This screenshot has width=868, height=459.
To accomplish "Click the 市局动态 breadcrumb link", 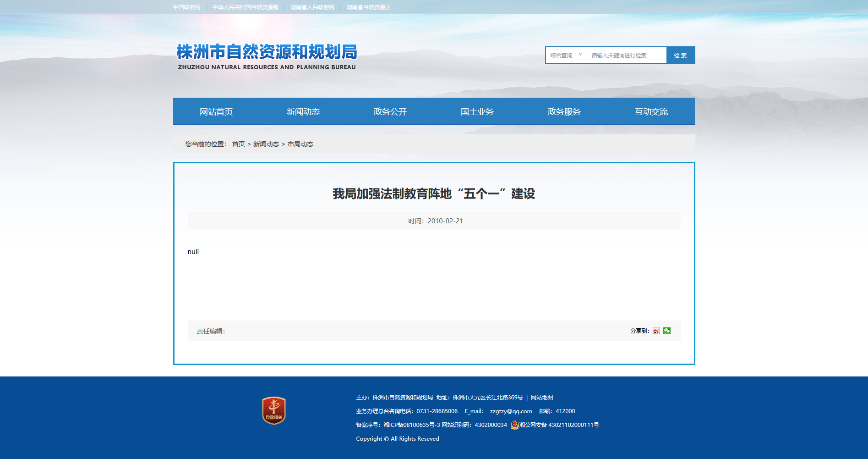I will point(300,144).
